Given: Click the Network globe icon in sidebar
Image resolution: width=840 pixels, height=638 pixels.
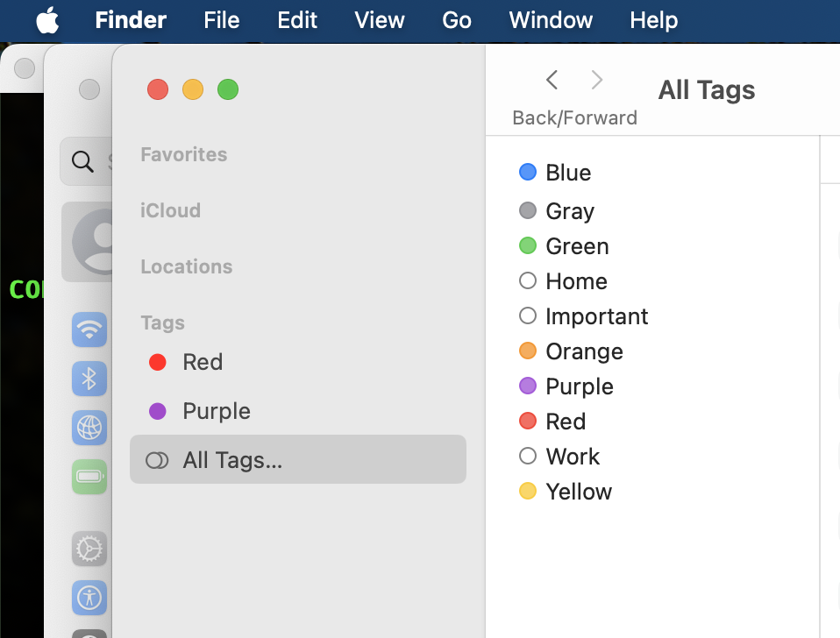Looking at the screenshot, I should 89,428.
